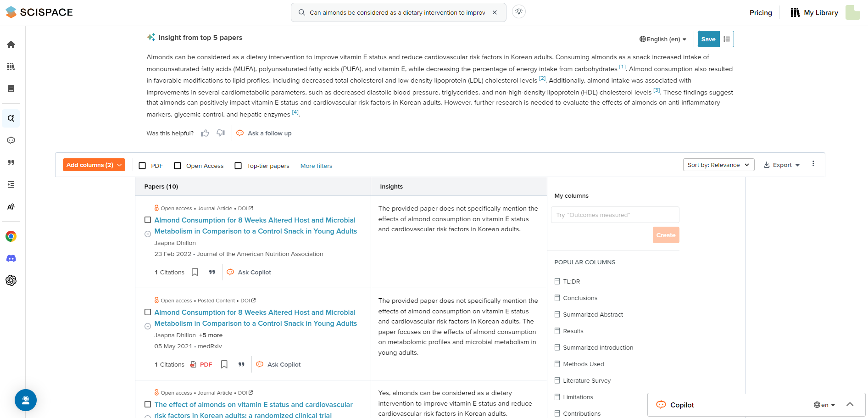Viewport: 868px width, 418px height.
Task: Check the Limitations popular column
Action: tap(557, 397)
